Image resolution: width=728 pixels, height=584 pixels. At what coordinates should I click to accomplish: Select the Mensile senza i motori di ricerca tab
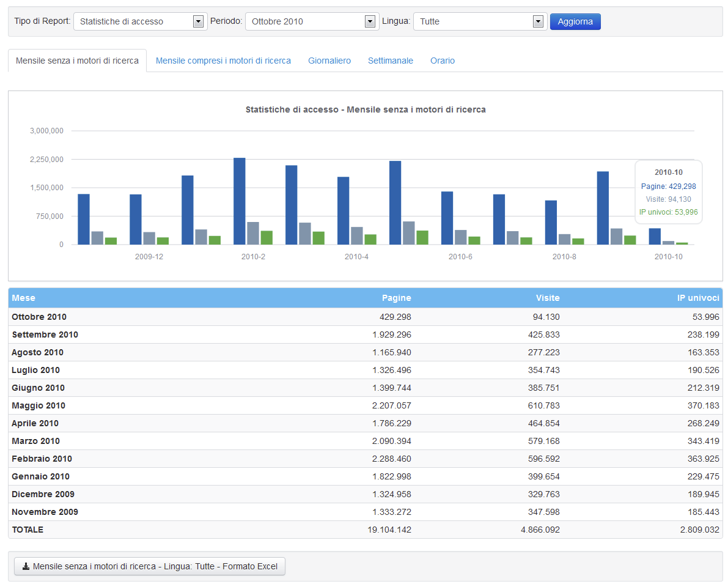[x=77, y=61]
